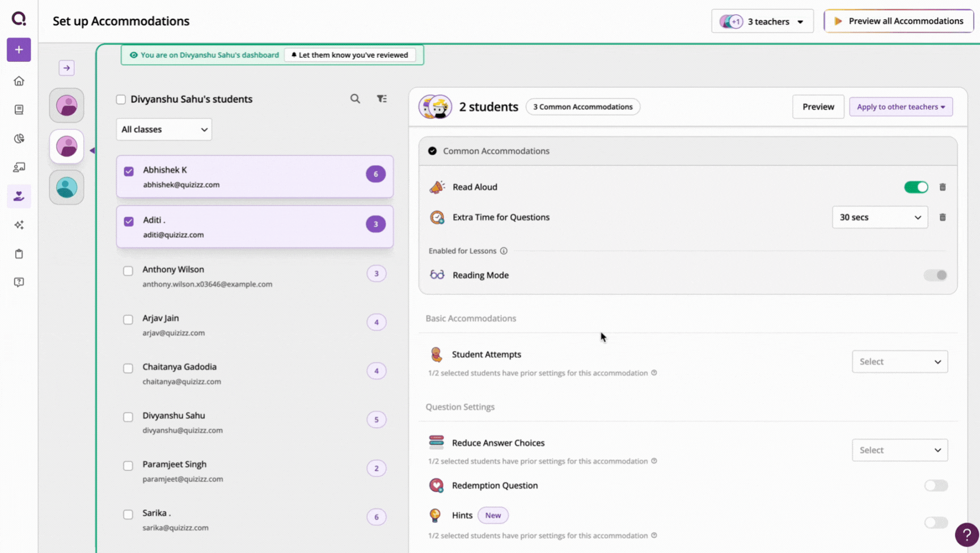Open the All classes dropdown

[x=164, y=129]
